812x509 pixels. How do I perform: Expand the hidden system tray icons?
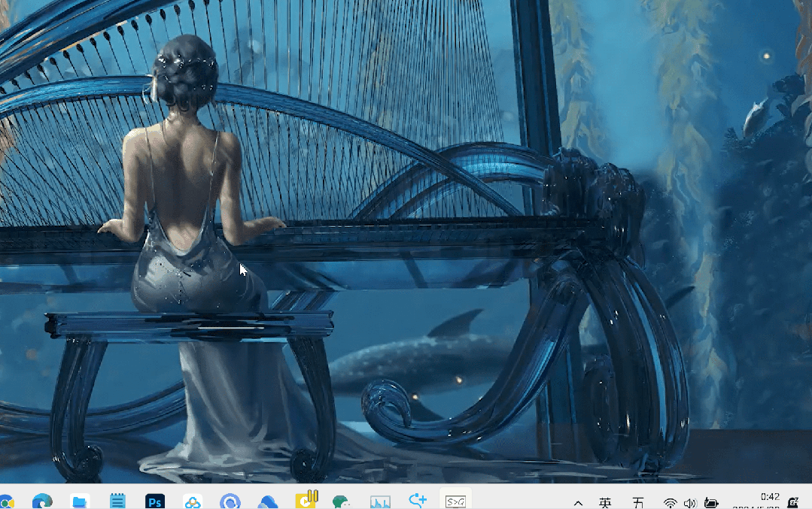[x=578, y=502]
